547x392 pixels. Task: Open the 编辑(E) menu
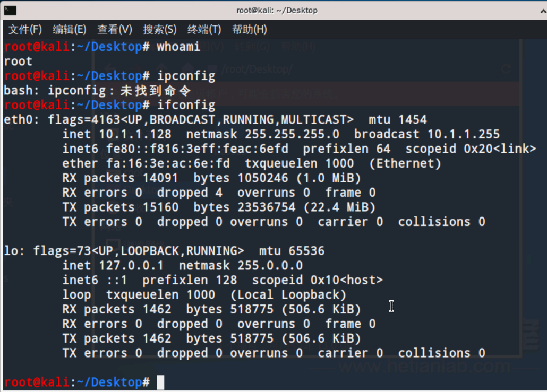click(x=70, y=29)
